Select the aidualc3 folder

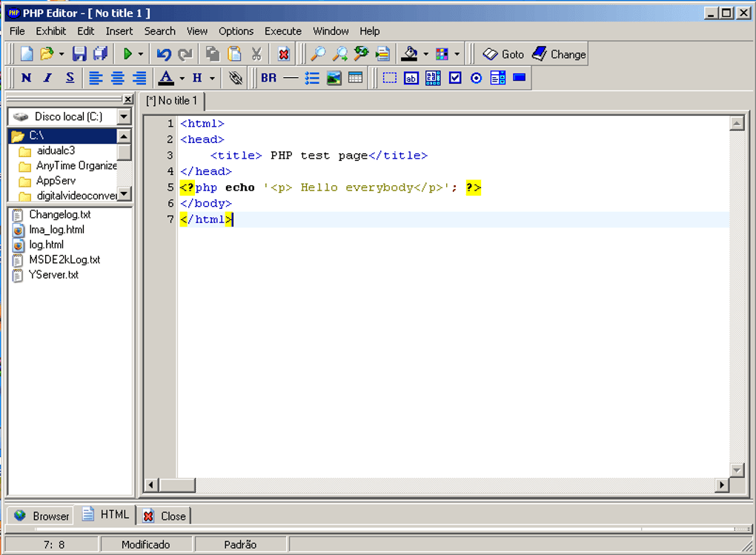click(56, 150)
